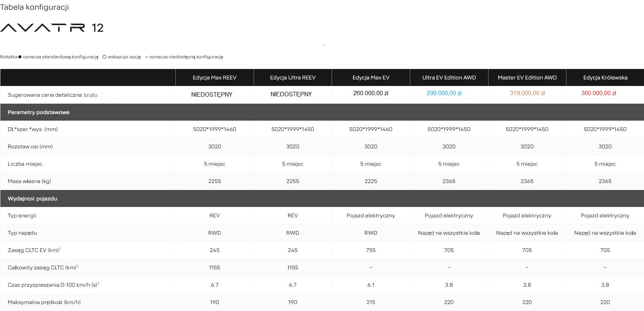Click the 319.000,00 zł Master EV price
The image size is (644, 311).
[527, 93]
